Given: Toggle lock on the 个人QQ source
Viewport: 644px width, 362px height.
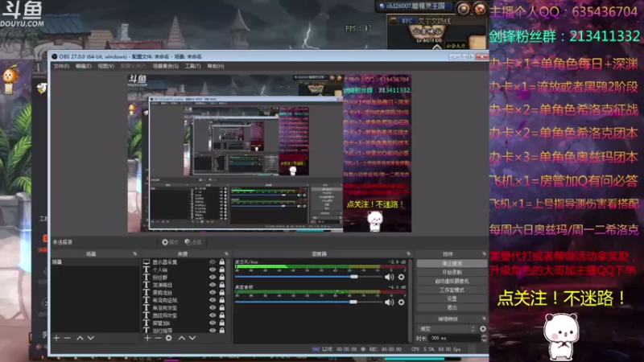Looking at the screenshot, I should point(222,269).
